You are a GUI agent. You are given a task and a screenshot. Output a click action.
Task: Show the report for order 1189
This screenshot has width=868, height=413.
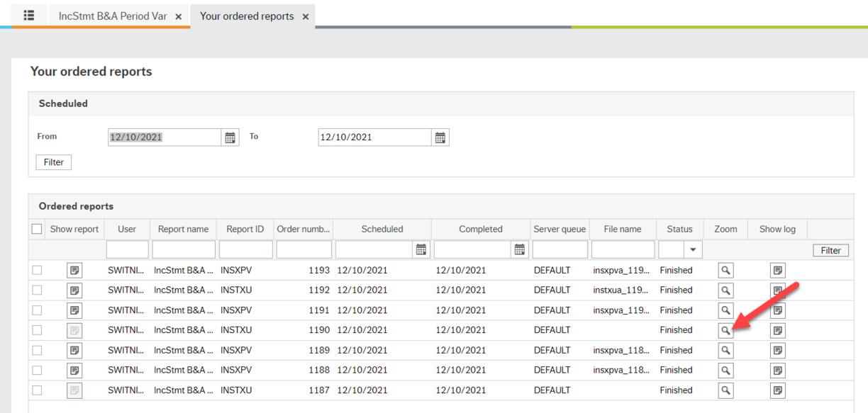[x=74, y=350]
